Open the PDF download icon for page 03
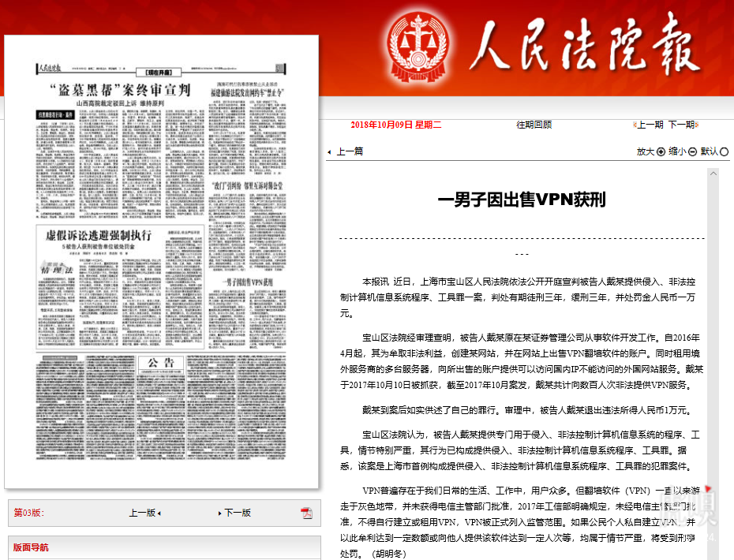This screenshot has height=560, width=734. [306, 513]
